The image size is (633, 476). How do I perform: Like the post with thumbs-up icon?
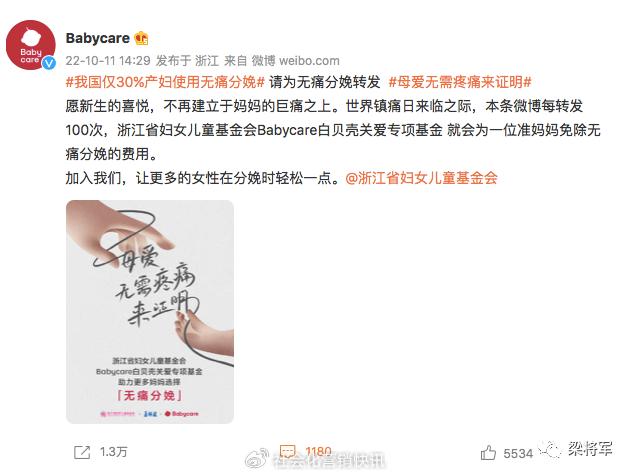(x=488, y=453)
